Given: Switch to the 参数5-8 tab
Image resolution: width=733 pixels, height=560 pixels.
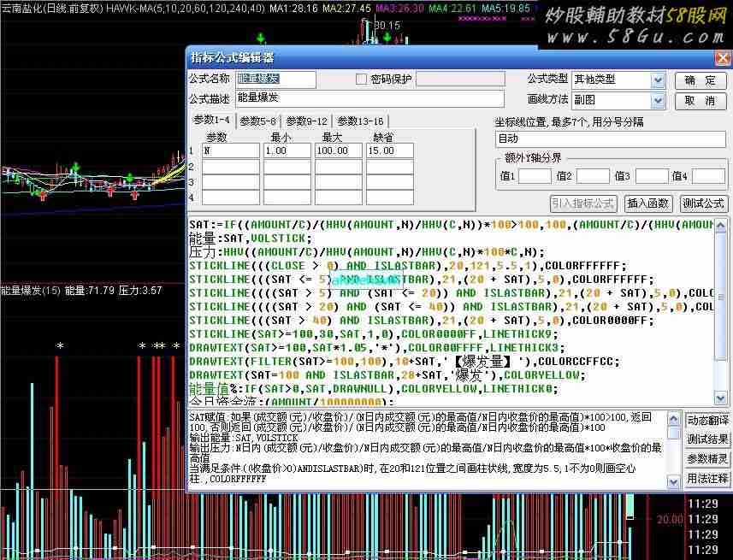Looking at the screenshot, I should 257,121.
